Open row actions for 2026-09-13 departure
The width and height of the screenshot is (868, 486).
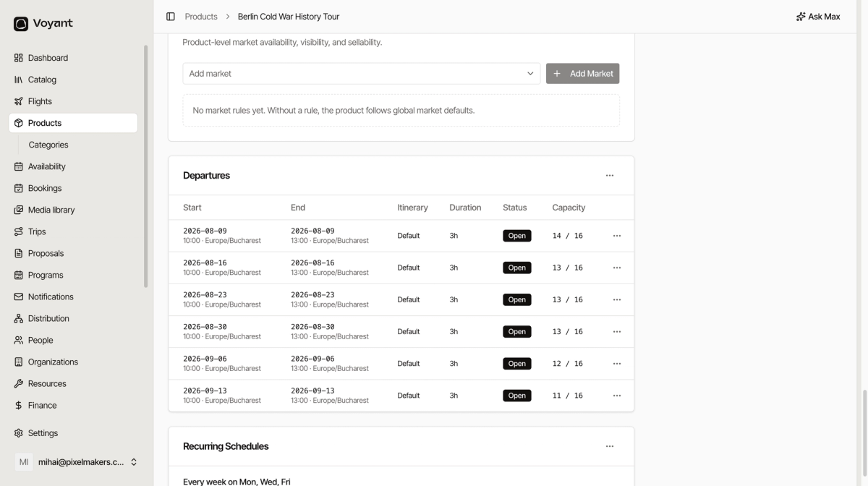click(x=617, y=396)
